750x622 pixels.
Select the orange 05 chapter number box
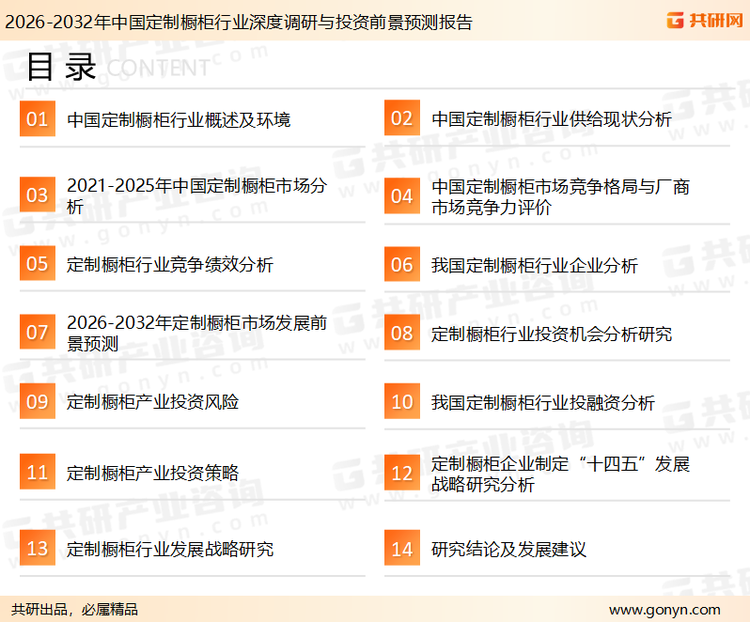(37, 264)
